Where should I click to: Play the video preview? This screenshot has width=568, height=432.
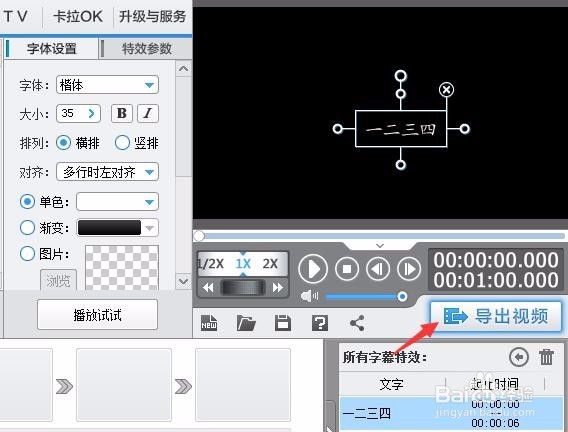pyautogui.click(x=313, y=269)
